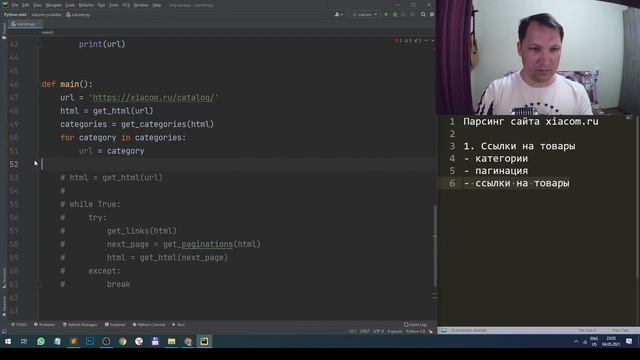The width and height of the screenshot is (640, 360).
Task: Open Sublime Text from the taskbar
Action: pos(73,341)
